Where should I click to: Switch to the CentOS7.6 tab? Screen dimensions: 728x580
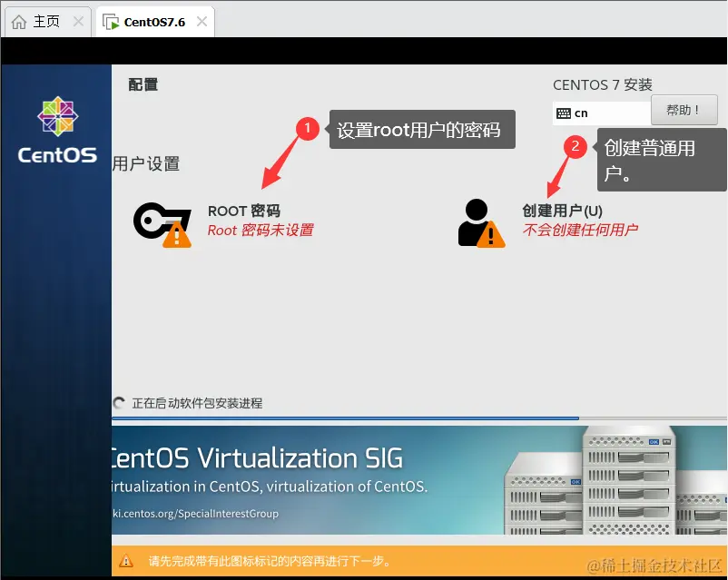pyautogui.click(x=155, y=22)
